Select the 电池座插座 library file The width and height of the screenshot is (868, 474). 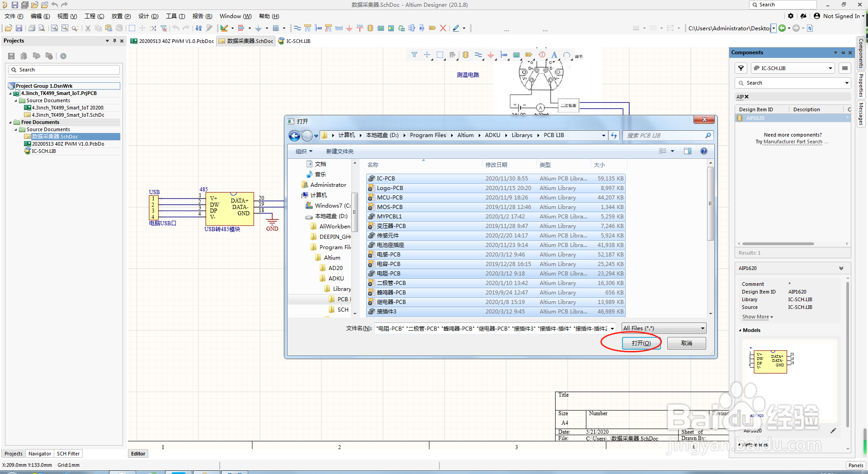click(x=495, y=245)
